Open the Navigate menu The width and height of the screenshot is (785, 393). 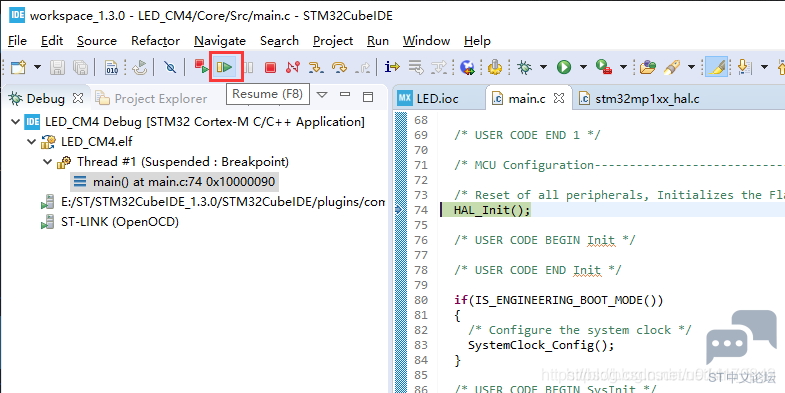[x=220, y=41]
